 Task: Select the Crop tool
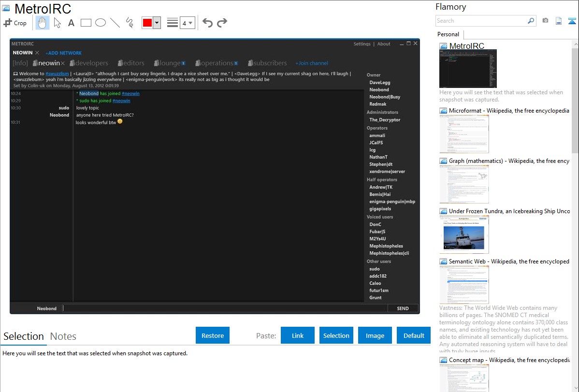pos(15,23)
